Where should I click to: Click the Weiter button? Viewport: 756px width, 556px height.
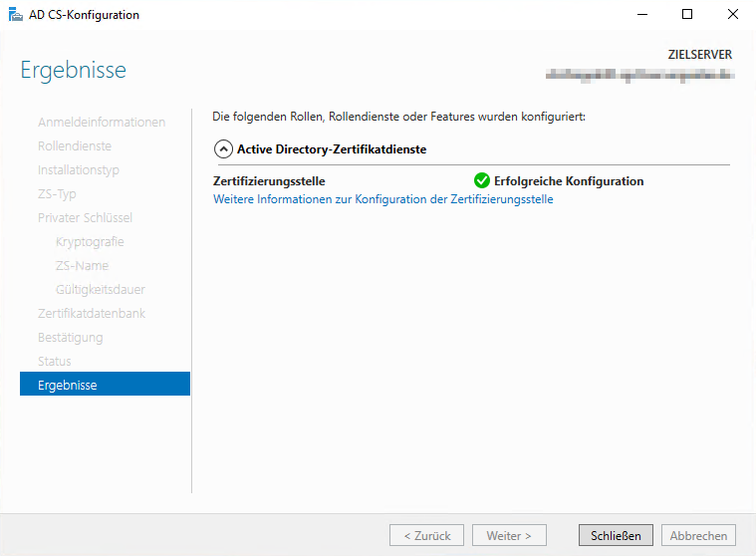point(509,535)
